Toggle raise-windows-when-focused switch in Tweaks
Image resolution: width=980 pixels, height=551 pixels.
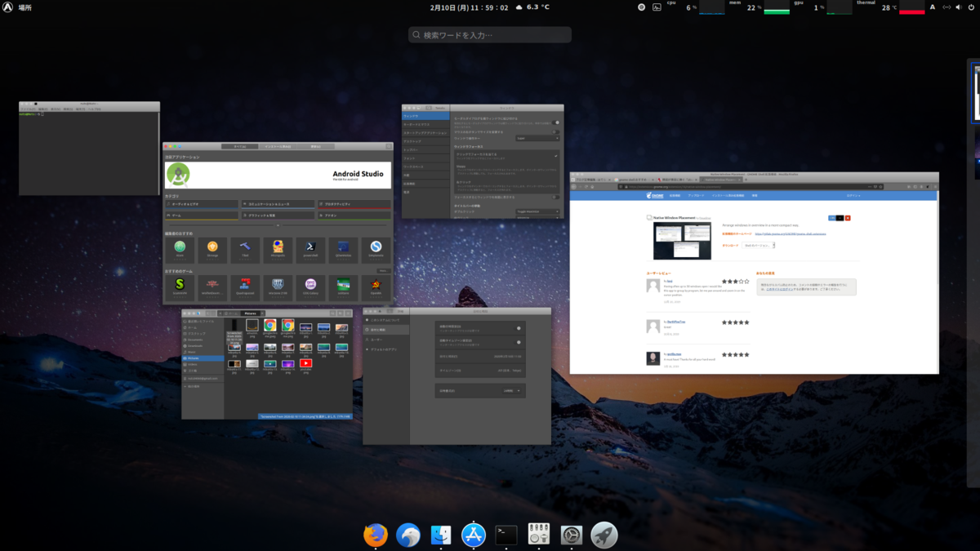pos(556,198)
